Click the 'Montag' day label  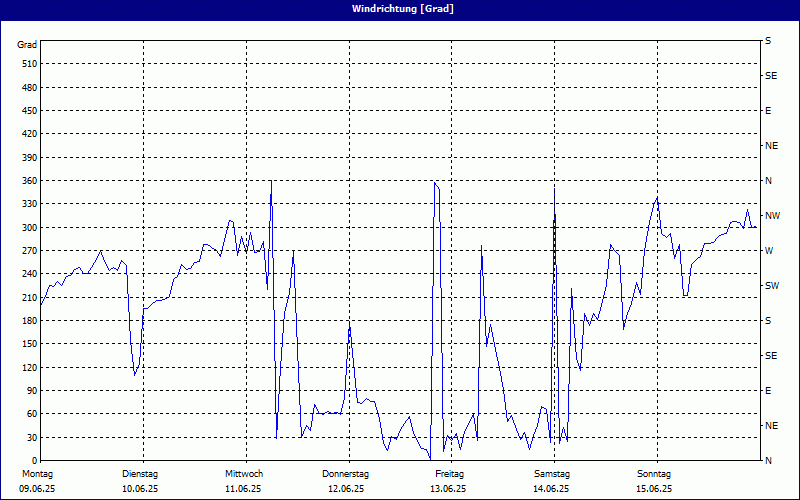(37, 474)
